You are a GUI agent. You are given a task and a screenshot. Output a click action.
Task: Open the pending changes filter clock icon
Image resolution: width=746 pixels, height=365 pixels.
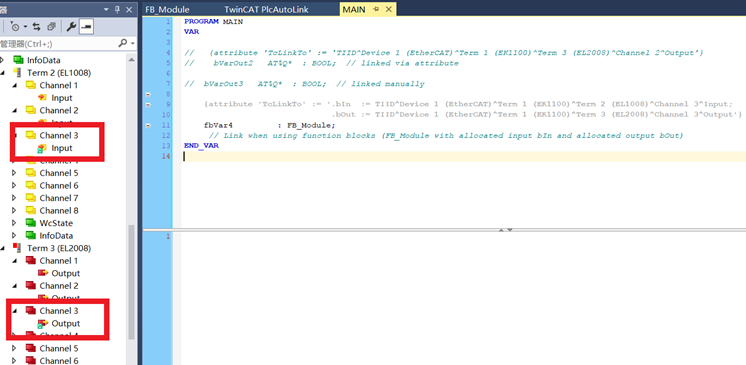point(15,27)
